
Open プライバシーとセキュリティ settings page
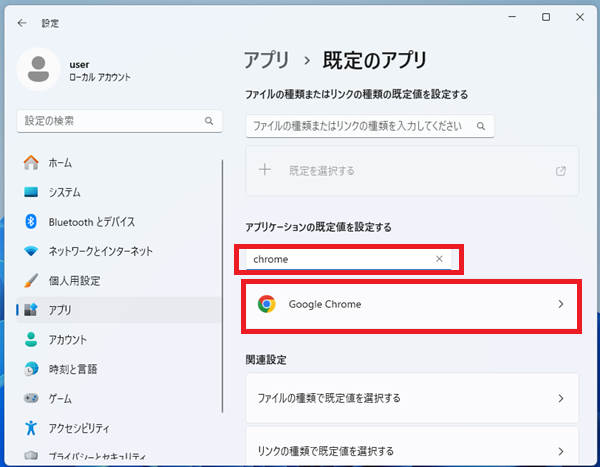coord(119,456)
